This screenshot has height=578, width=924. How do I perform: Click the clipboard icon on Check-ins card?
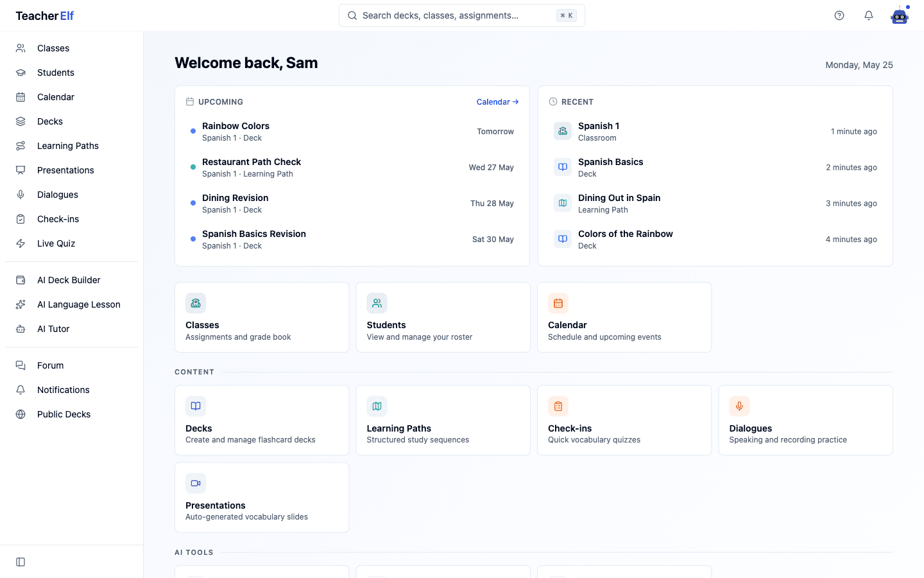click(x=558, y=406)
